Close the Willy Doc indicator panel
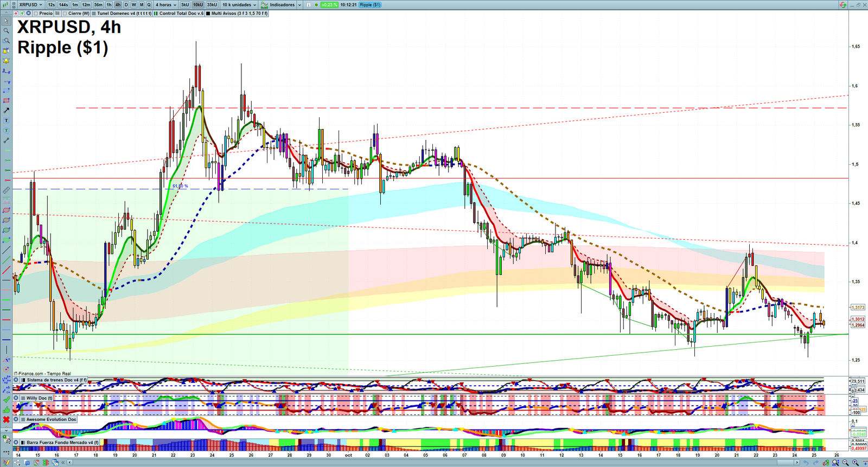This screenshot has width=868, height=467. tap(17, 398)
